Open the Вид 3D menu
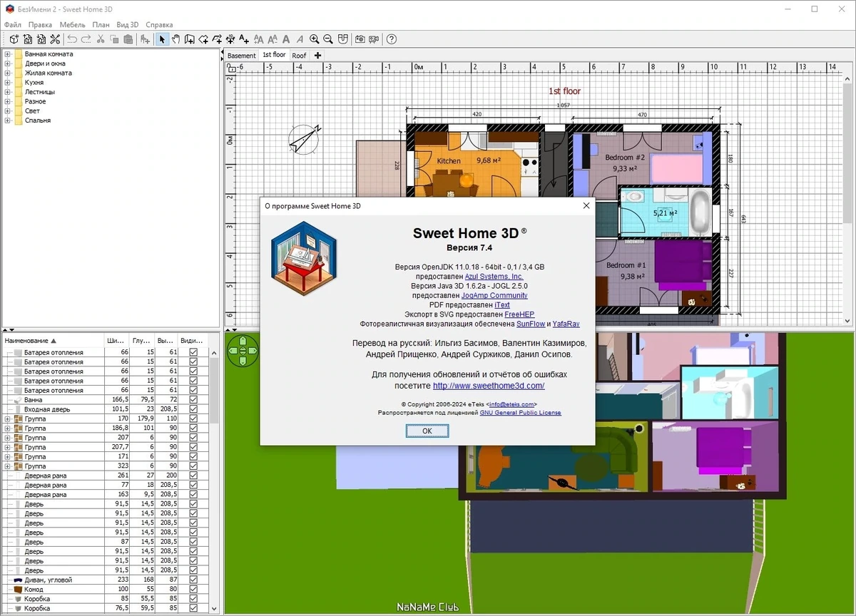 127,25
